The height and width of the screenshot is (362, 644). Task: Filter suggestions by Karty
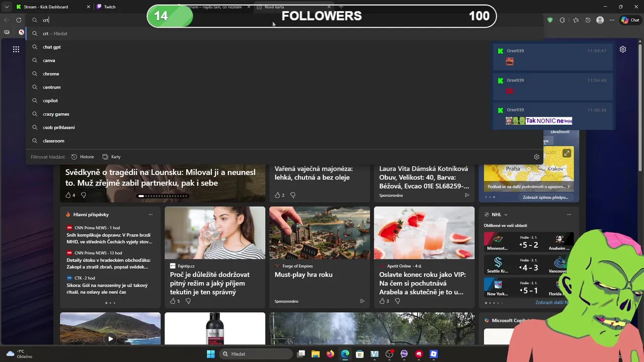tap(111, 157)
